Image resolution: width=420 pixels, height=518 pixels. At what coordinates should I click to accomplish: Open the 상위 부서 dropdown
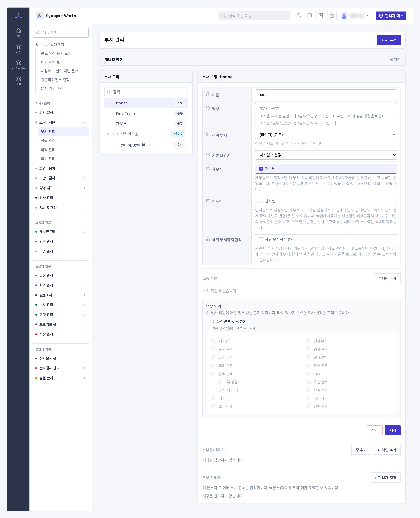pos(326,134)
